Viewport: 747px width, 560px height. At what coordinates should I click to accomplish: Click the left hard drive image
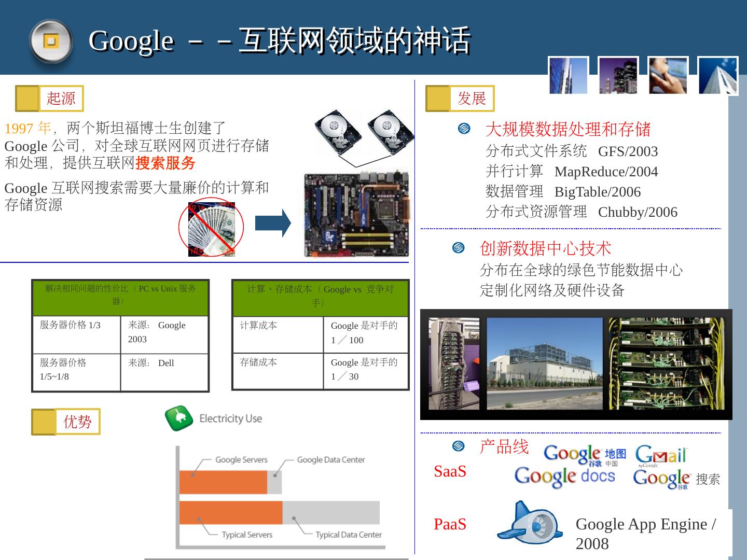(x=338, y=132)
